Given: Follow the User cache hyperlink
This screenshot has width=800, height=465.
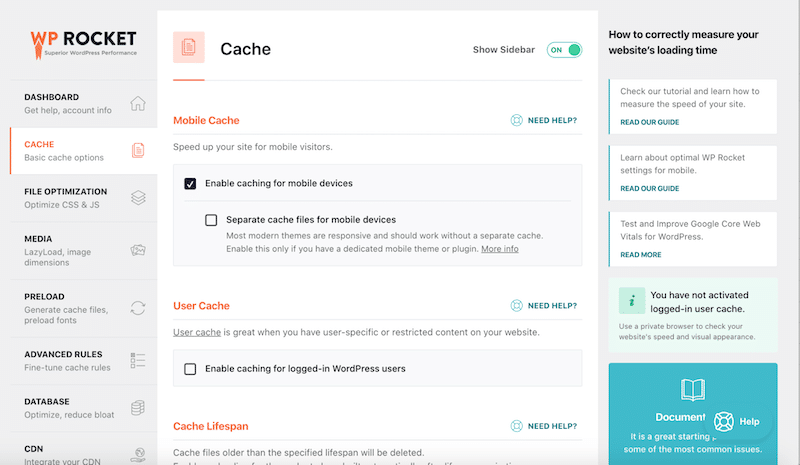Looking at the screenshot, I should pyautogui.click(x=197, y=332).
